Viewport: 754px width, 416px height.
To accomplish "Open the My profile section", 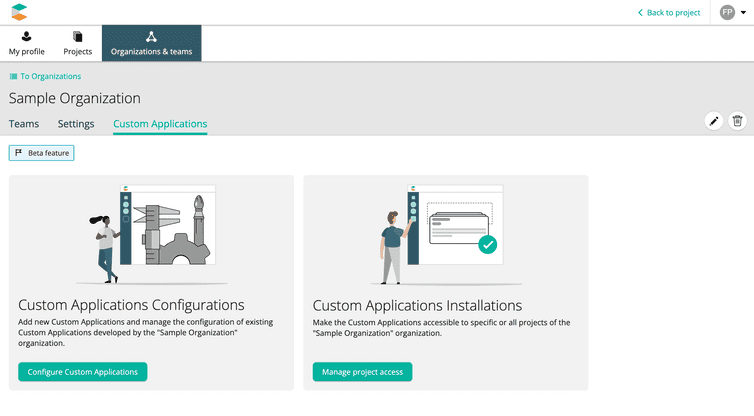I will [x=27, y=43].
